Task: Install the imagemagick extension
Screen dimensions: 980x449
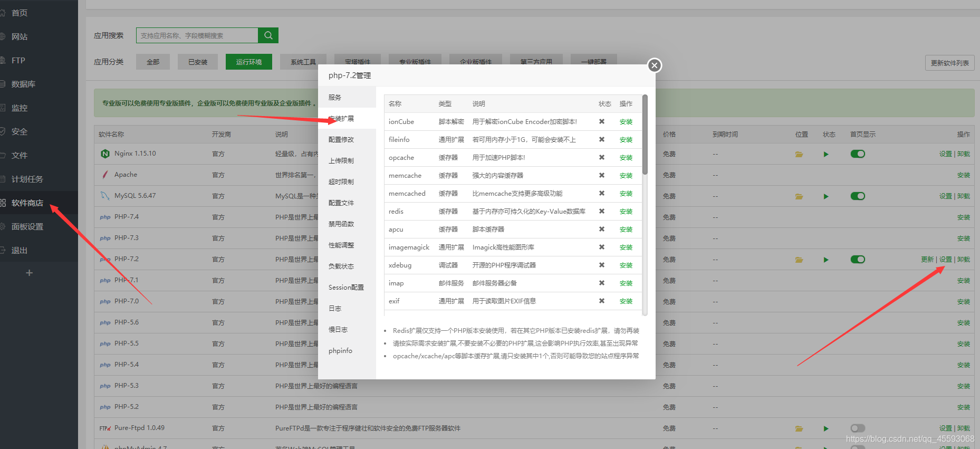Action: tap(626, 247)
